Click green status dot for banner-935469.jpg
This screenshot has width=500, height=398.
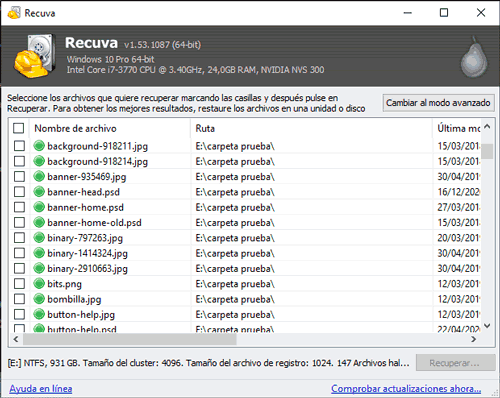39,176
